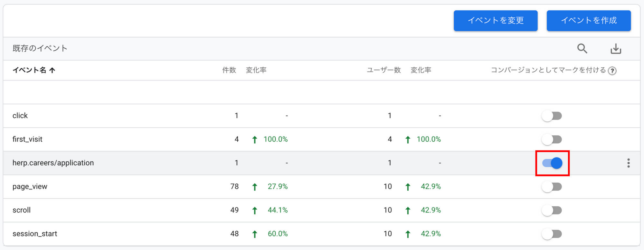Disable conversion toggle for herp.careers/application
The width and height of the screenshot is (644, 250).
tap(552, 163)
